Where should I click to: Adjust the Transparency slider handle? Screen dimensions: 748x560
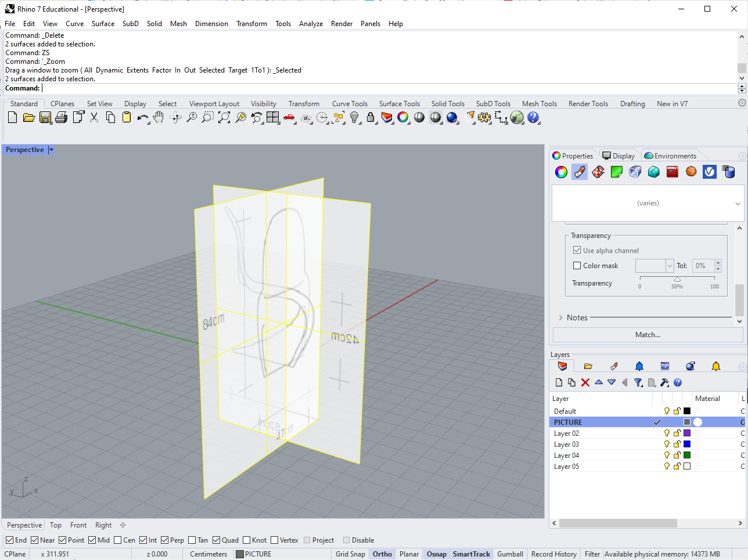click(x=677, y=279)
